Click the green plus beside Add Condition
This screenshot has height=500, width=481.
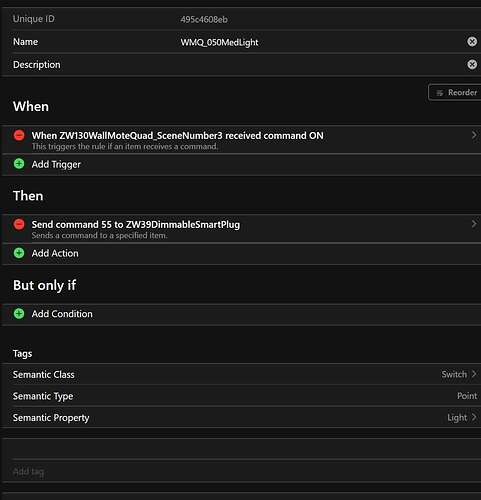pyautogui.click(x=19, y=313)
